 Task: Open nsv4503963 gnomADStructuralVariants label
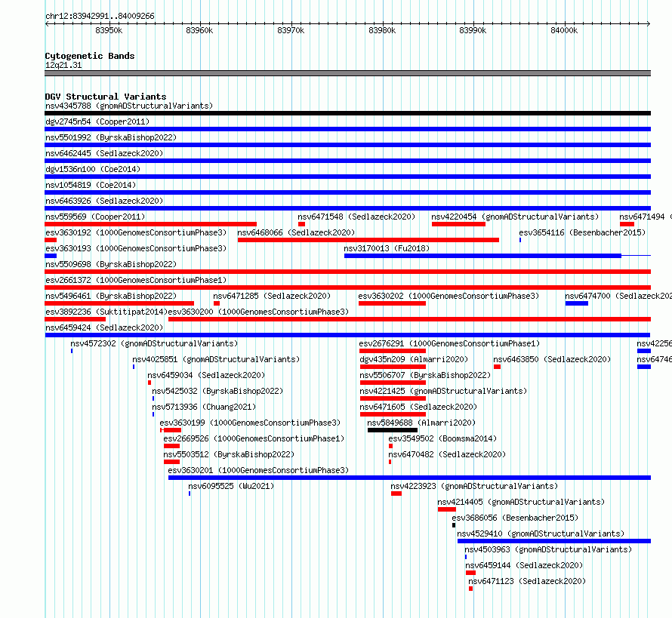pos(549,549)
